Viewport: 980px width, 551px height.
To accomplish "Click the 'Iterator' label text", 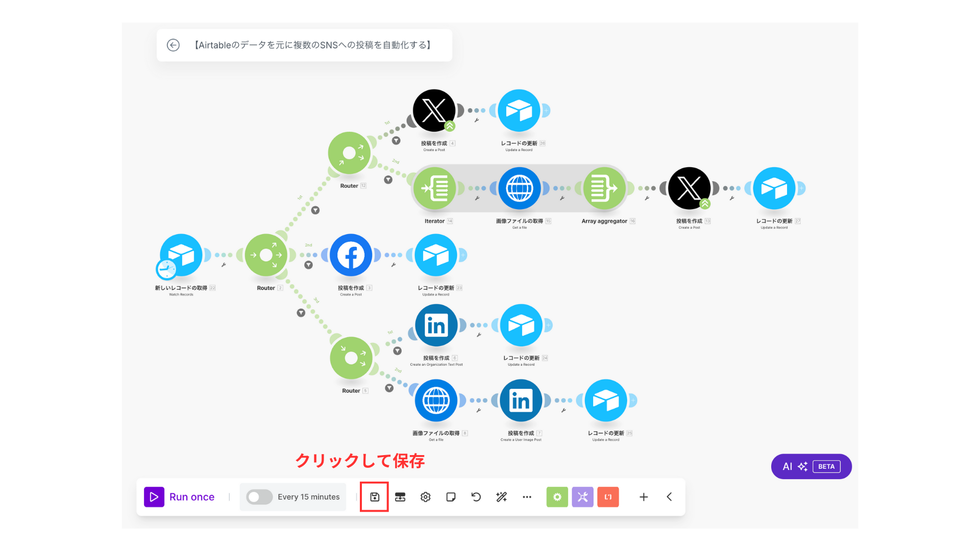I will click(434, 221).
